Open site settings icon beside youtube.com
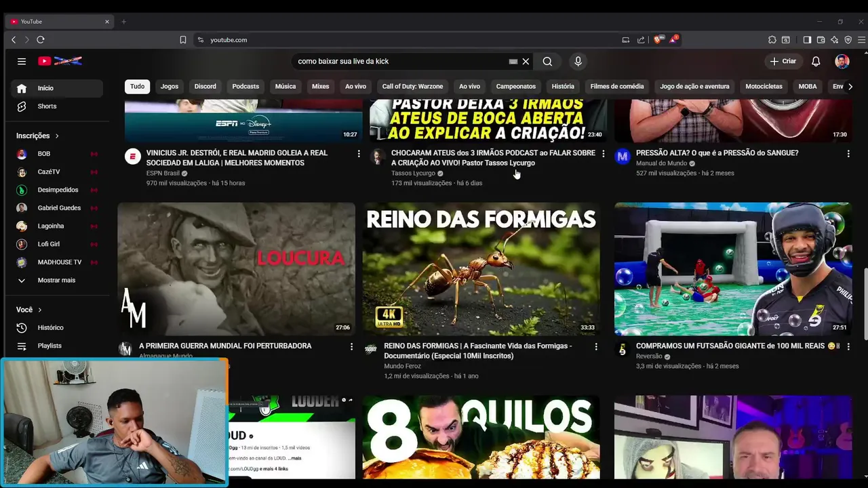 (x=201, y=40)
